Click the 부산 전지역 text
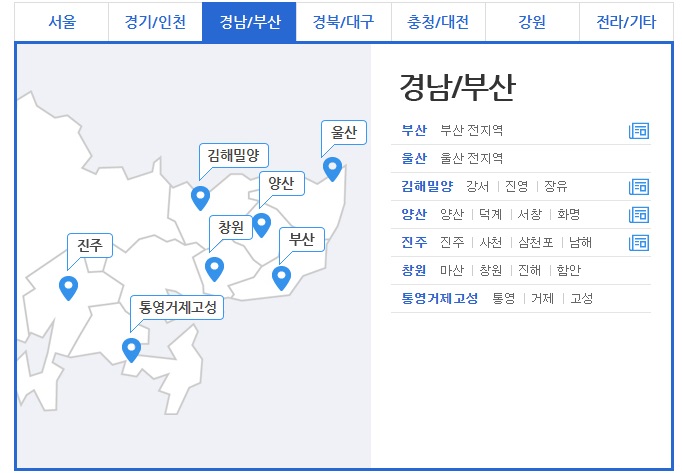 [x=472, y=130]
